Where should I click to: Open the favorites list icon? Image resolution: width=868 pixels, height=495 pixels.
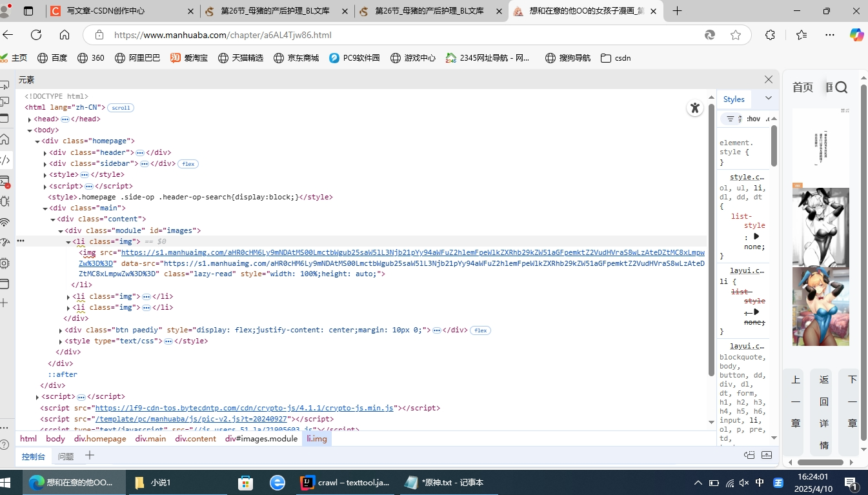click(x=801, y=35)
